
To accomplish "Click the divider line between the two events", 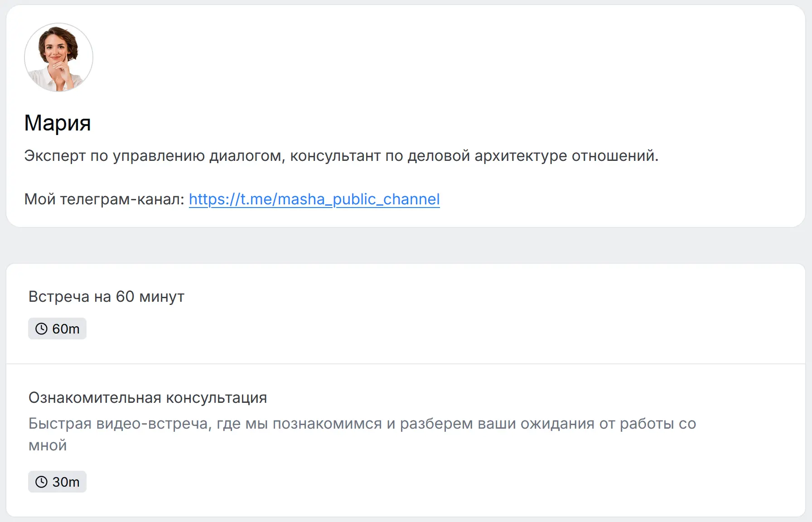I will tap(406, 363).
